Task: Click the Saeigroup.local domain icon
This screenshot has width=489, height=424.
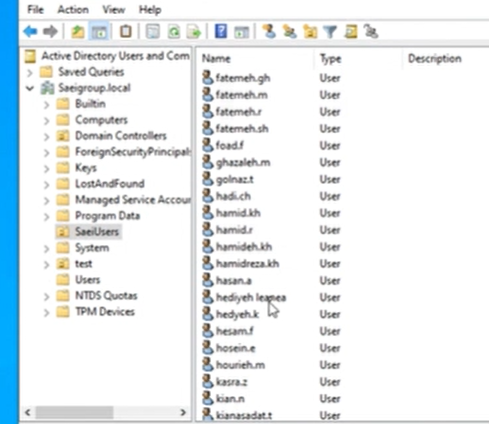Action: (x=47, y=88)
